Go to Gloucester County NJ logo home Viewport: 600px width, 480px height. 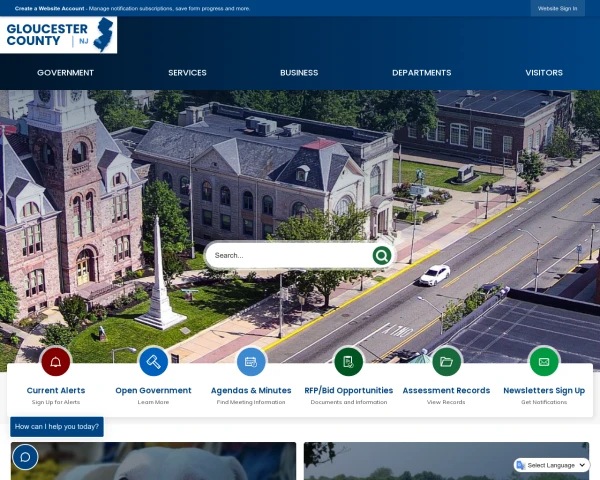tap(60, 35)
